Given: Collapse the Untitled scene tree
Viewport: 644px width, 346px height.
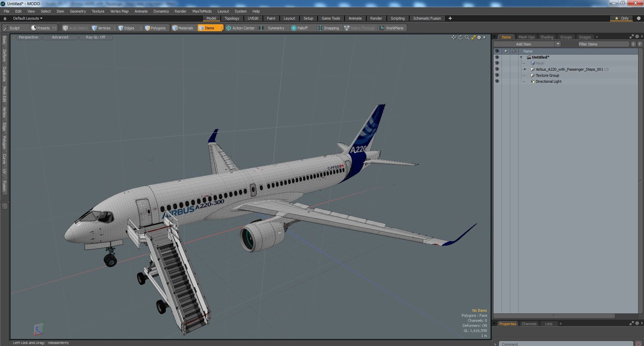Looking at the screenshot, I should click(521, 57).
